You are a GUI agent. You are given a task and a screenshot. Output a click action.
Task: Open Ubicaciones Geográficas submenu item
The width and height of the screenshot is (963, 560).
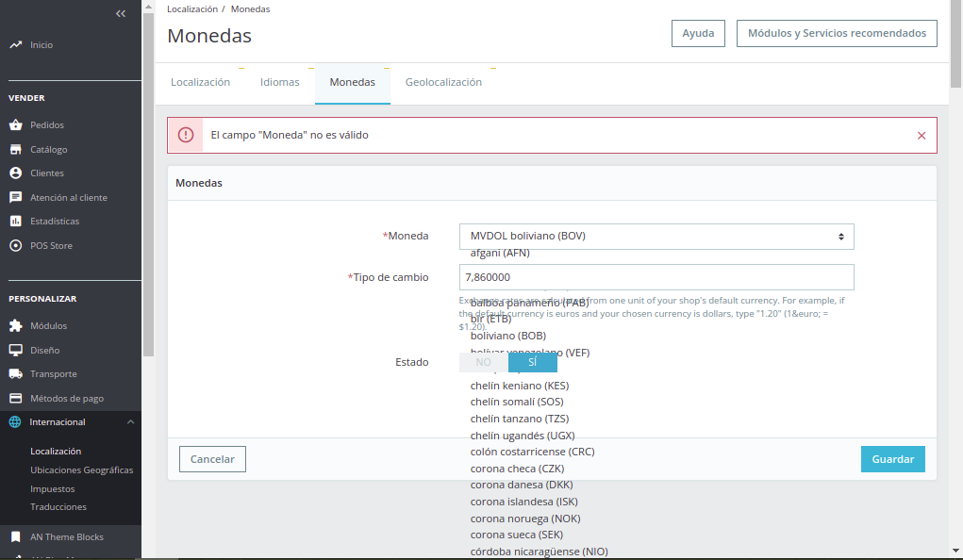tap(82, 470)
